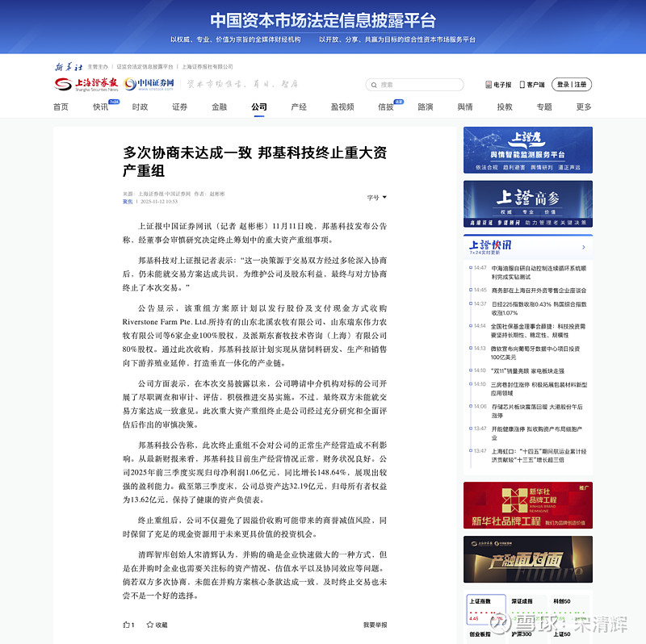Click article title 多次协商未达成一致
This screenshot has width=646, height=644.
click(x=254, y=161)
